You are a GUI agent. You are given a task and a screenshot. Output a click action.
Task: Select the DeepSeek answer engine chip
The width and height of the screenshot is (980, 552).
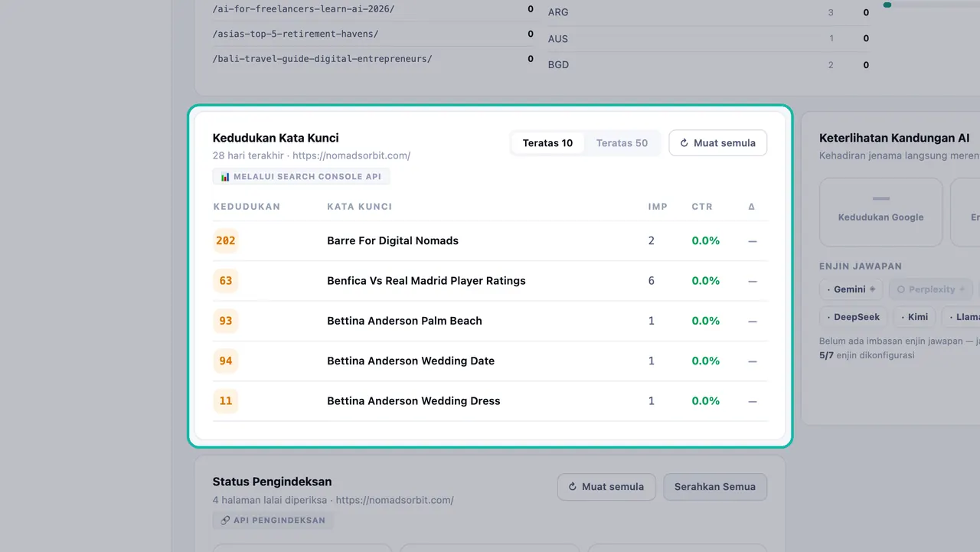[x=854, y=317]
